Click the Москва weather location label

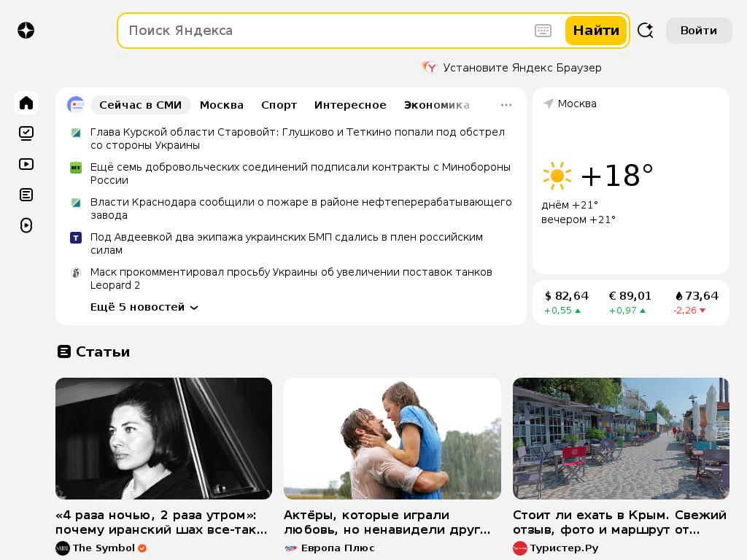(x=577, y=104)
